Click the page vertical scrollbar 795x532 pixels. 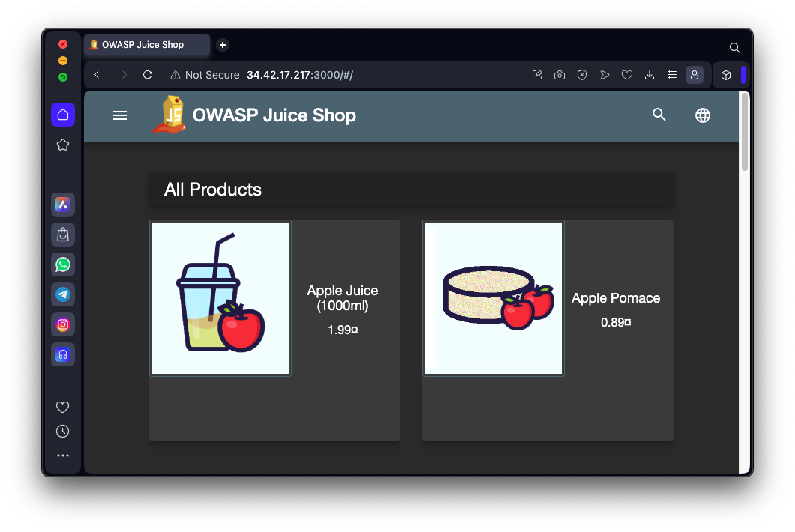coord(744,132)
